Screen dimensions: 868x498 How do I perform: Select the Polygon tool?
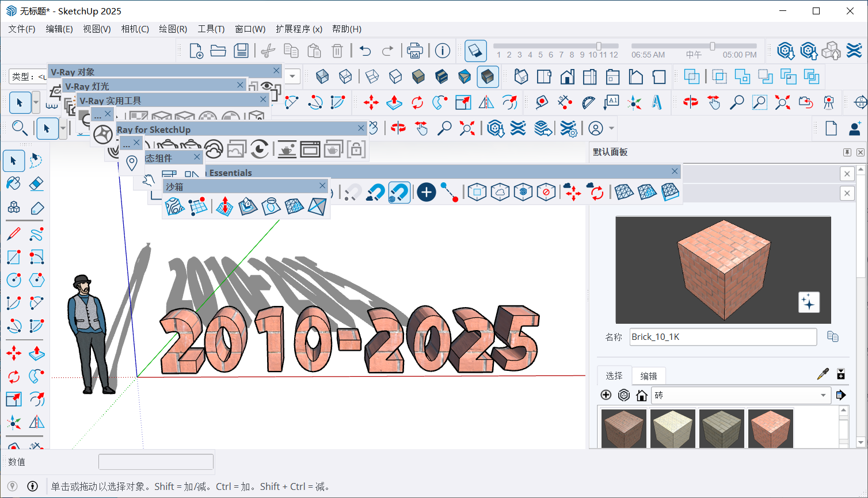(x=36, y=280)
